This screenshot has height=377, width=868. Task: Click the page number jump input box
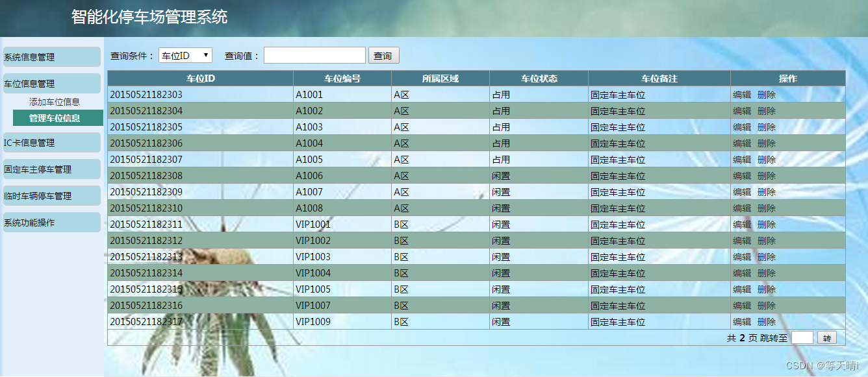[803, 337]
